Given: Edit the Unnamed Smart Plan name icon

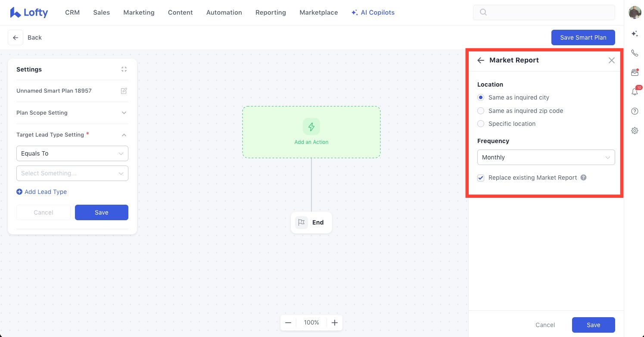Looking at the screenshot, I should click(x=124, y=91).
